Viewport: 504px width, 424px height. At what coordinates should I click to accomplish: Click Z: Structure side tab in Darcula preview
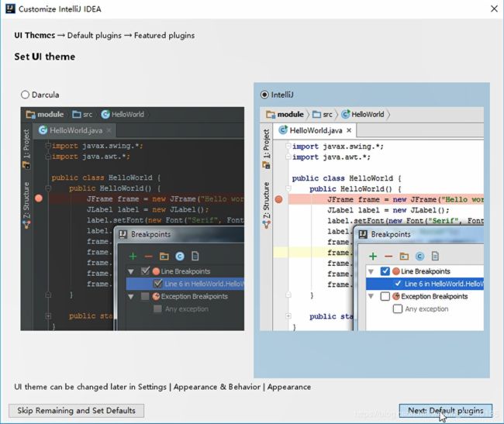point(26,205)
